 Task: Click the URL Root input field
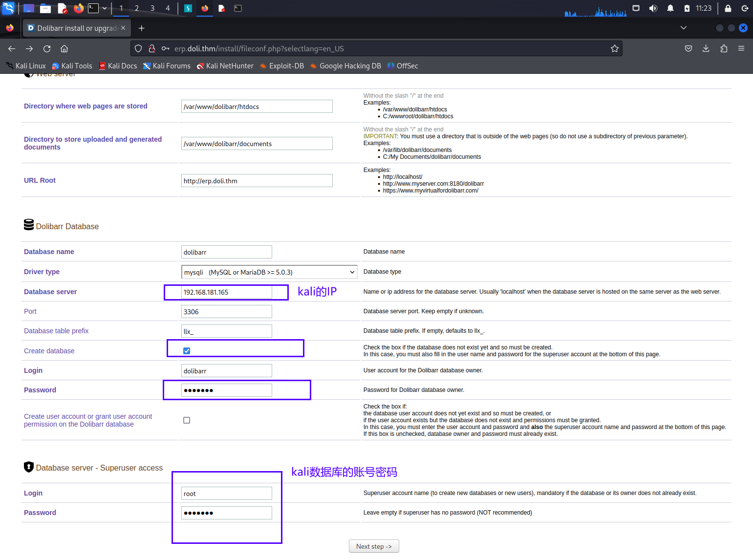[x=257, y=180]
